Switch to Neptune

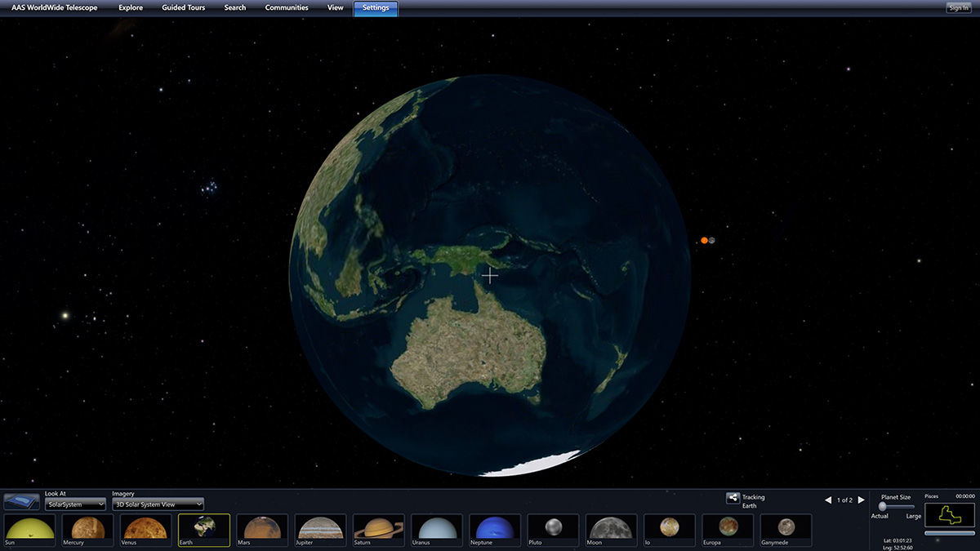(x=495, y=530)
